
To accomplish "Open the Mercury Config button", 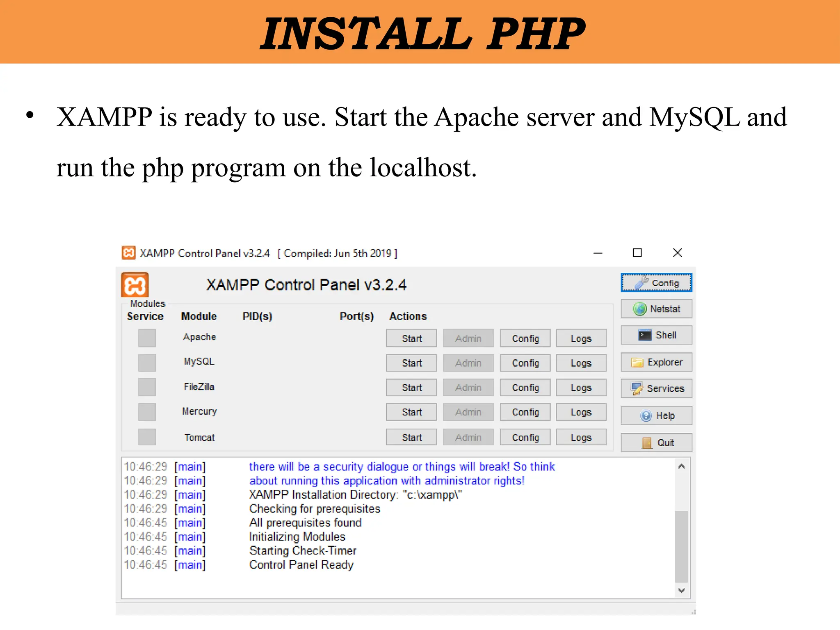I will (525, 412).
